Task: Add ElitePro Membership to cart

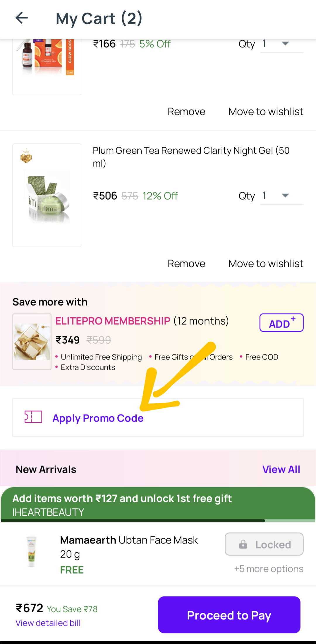Action: click(281, 323)
